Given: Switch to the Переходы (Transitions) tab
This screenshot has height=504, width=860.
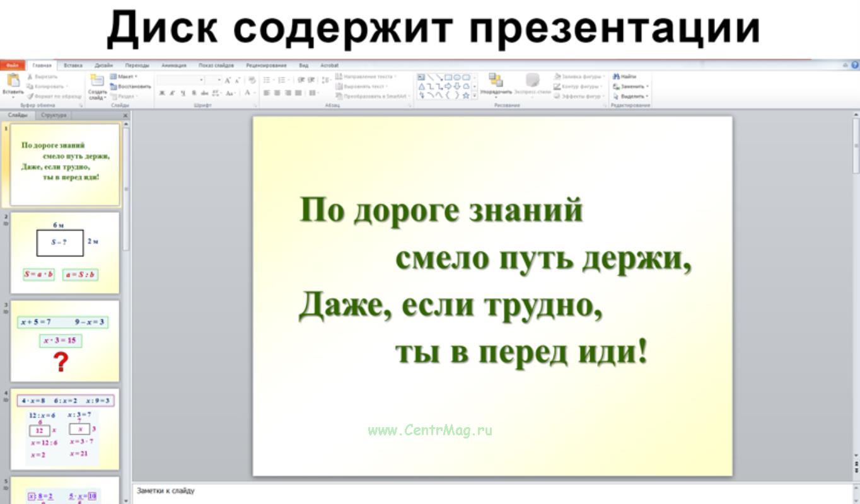Looking at the screenshot, I should (x=137, y=65).
